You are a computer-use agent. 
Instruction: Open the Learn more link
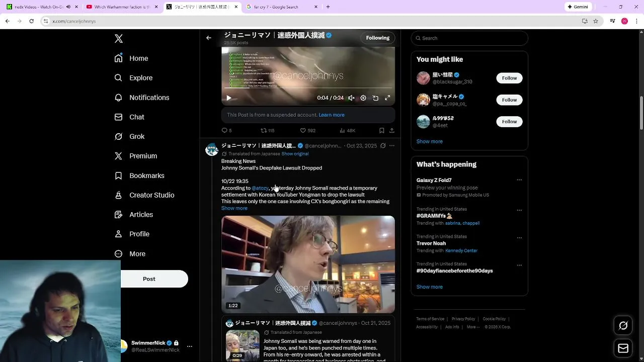click(x=332, y=115)
